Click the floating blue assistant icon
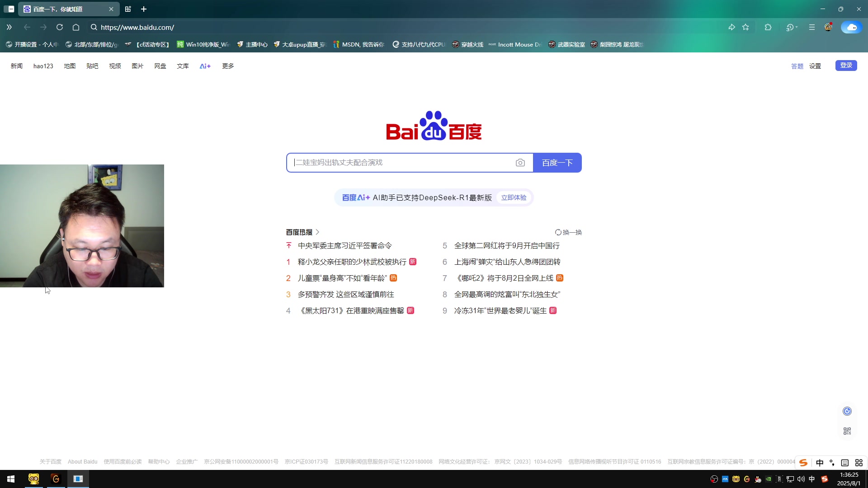Screen dimensions: 868x488 click(847, 411)
